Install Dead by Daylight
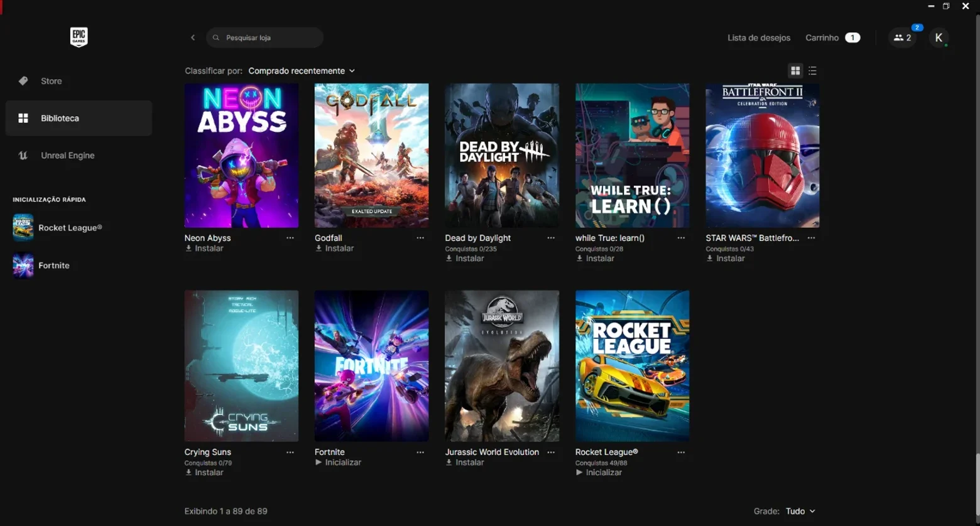 click(465, 259)
